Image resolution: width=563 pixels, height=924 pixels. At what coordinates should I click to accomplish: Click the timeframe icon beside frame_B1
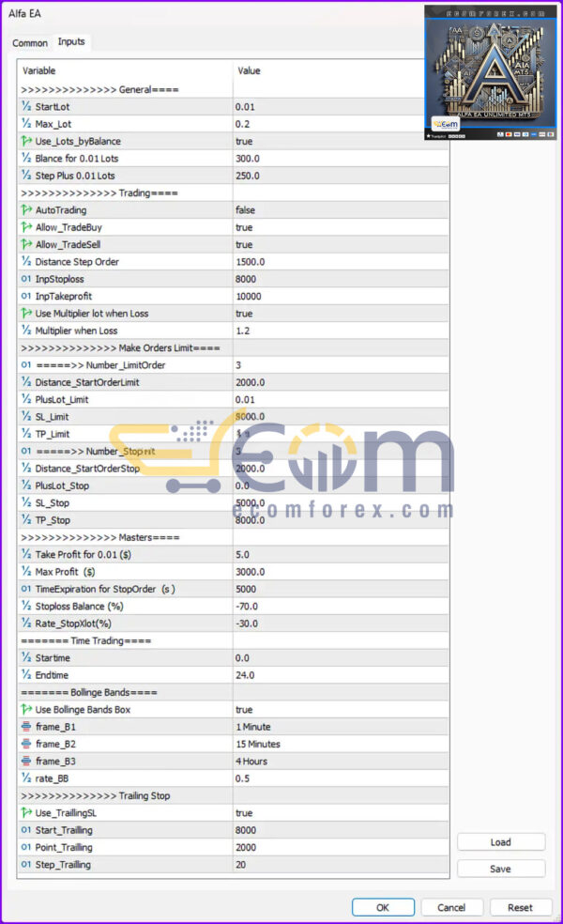pos(26,727)
